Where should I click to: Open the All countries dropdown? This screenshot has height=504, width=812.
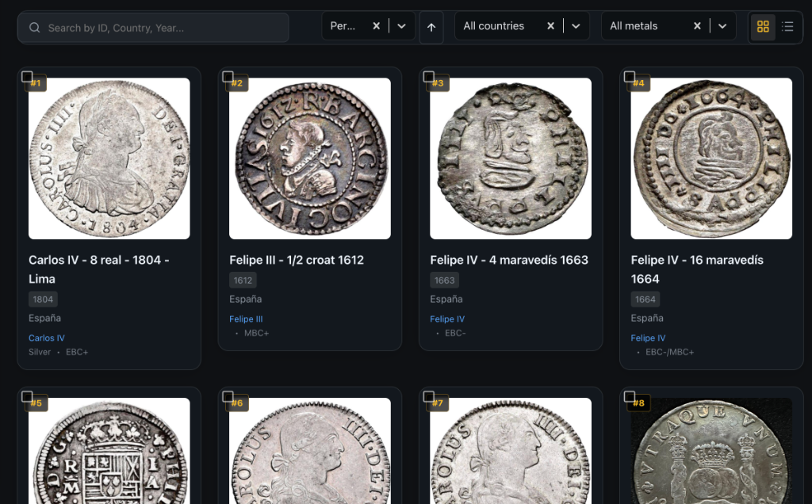[576, 25]
